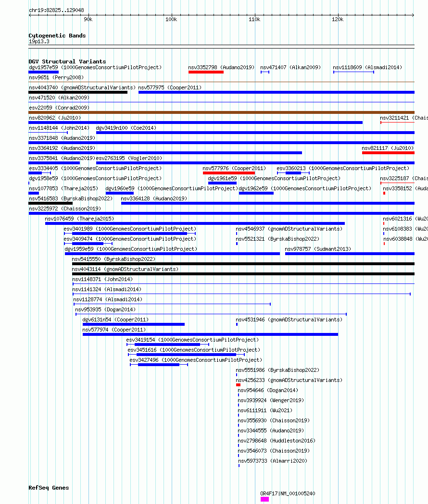Image resolution: width=428 pixels, height=504 pixels.
Task: Open the nsv978757 (Sudmant2013) label
Action: click(x=318, y=249)
